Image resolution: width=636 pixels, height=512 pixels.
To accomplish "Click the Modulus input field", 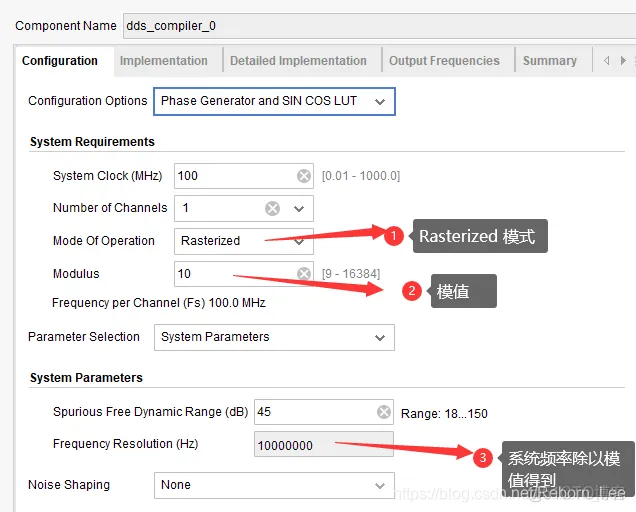I will pos(244,273).
